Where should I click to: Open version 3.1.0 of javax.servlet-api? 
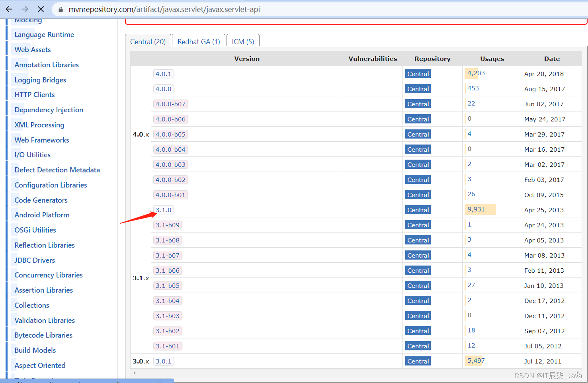[163, 210]
